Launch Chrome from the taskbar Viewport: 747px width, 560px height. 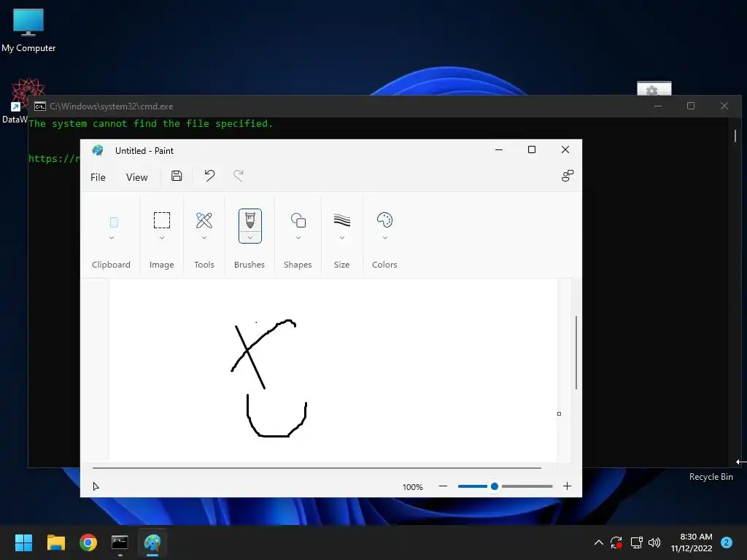[x=88, y=542]
